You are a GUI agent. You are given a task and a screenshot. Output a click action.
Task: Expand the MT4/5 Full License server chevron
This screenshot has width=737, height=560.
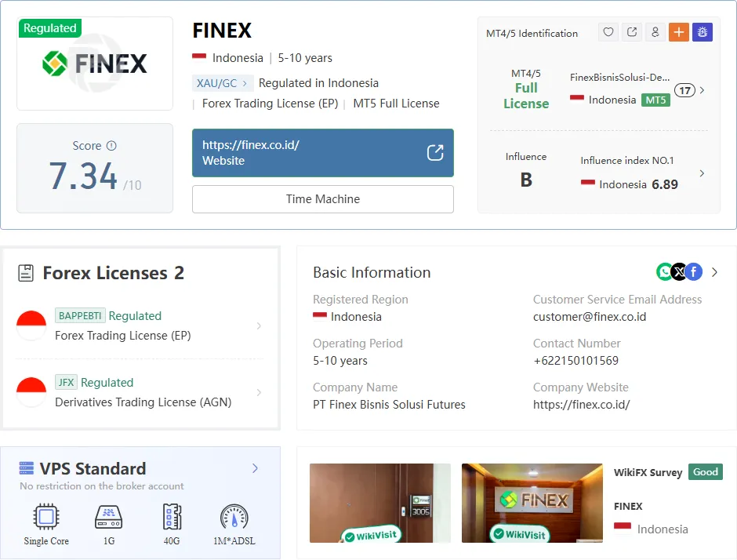[x=703, y=90]
